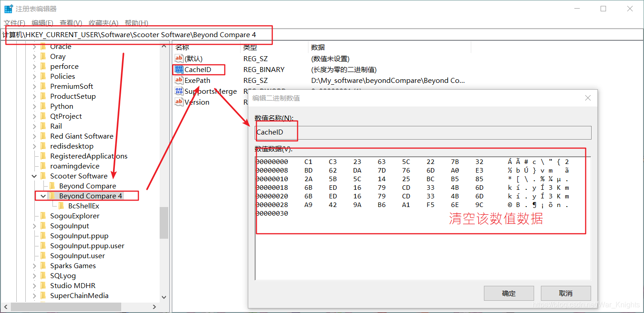Select the CacheID value name
Screen dimensions: 644x313
[198, 69]
